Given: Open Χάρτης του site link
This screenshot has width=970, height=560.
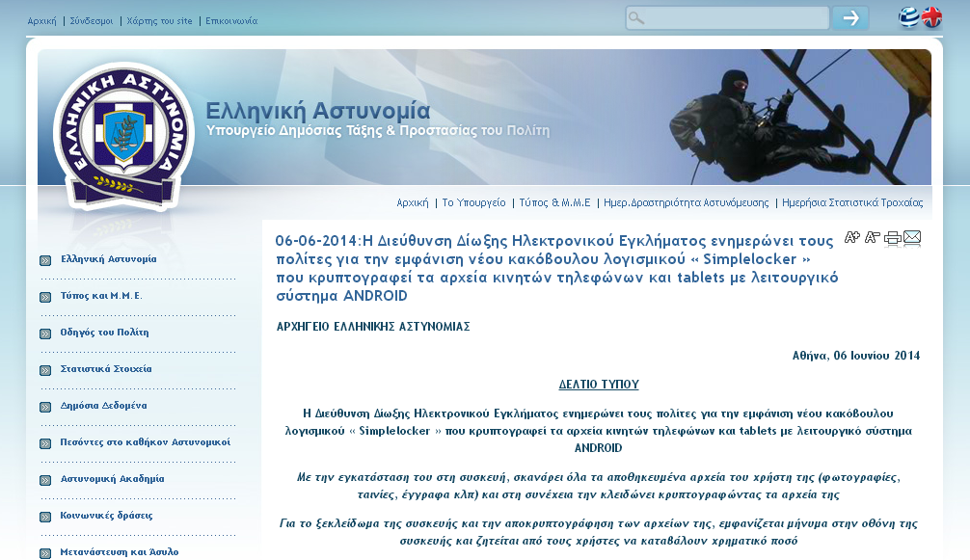Looking at the screenshot, I should (x=159, y=21).
